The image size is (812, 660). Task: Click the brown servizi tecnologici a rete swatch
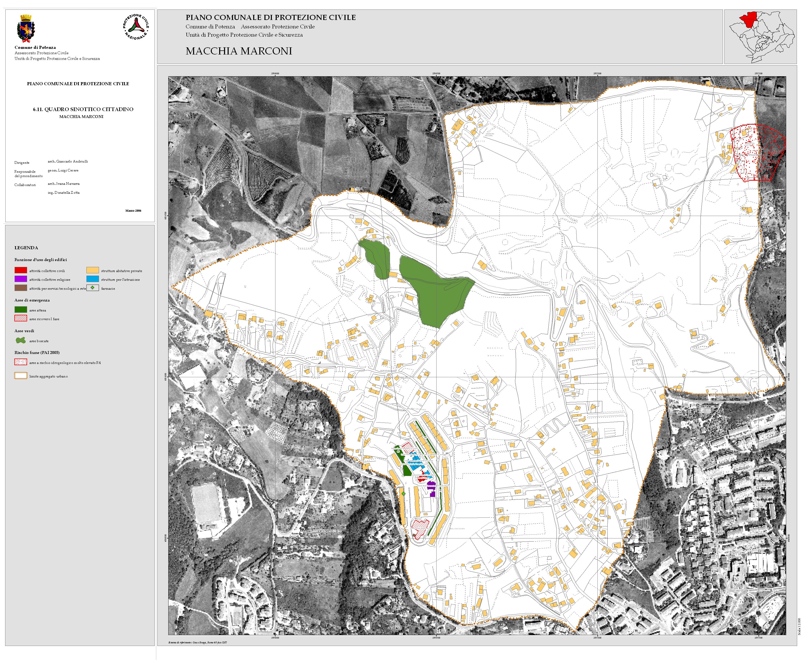coord(20,288)
